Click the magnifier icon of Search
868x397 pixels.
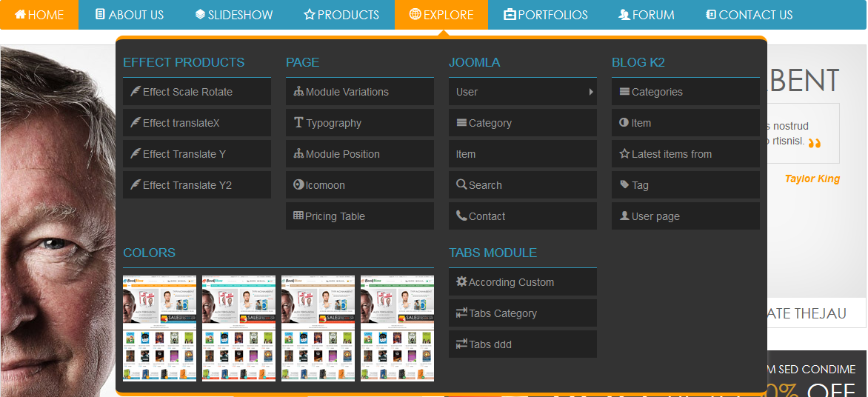click(461, 184)
